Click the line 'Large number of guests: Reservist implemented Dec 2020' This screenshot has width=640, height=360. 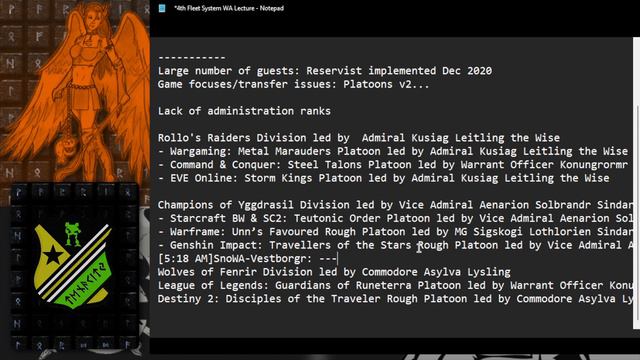pyautogui.click(x=325, y=71)
